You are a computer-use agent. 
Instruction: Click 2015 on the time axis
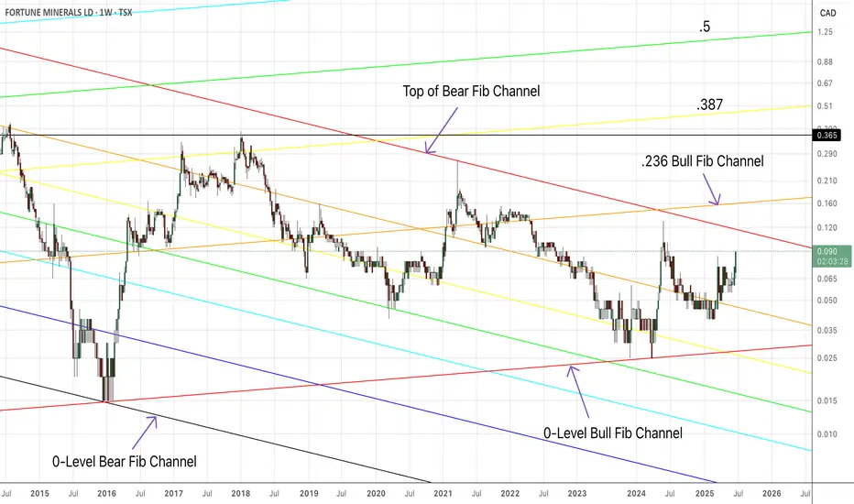[x=39, y=494]
